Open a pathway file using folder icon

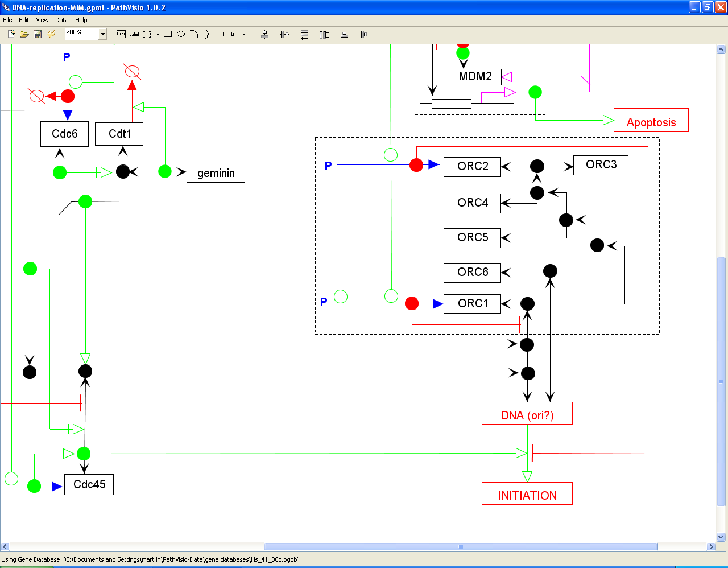point(24,34)
